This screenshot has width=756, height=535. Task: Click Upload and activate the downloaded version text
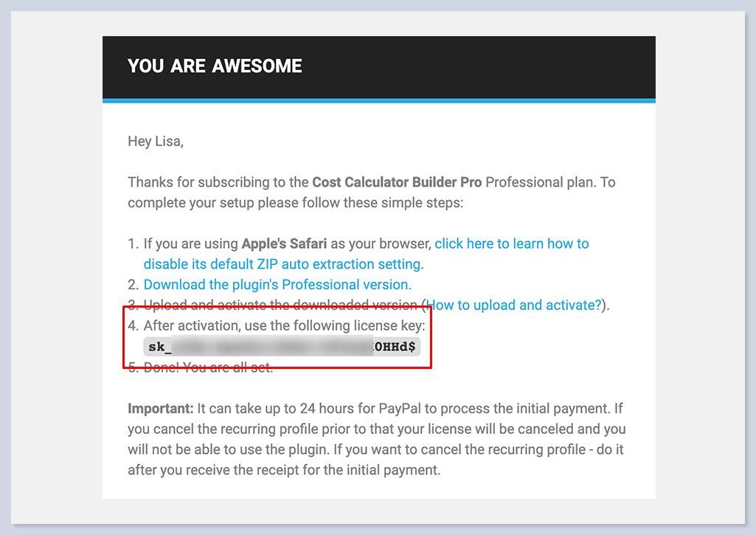click(281, 306)
